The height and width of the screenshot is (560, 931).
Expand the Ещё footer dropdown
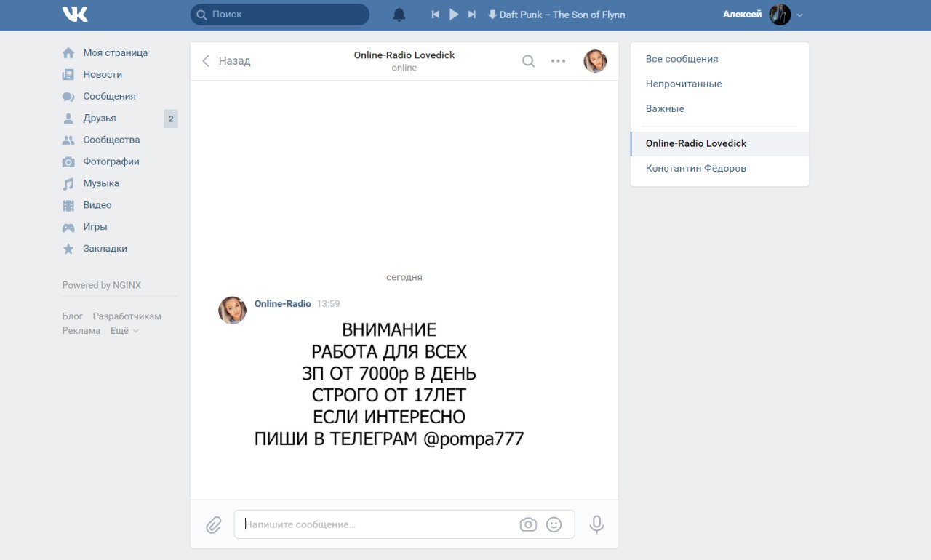(x=124, y=330)
